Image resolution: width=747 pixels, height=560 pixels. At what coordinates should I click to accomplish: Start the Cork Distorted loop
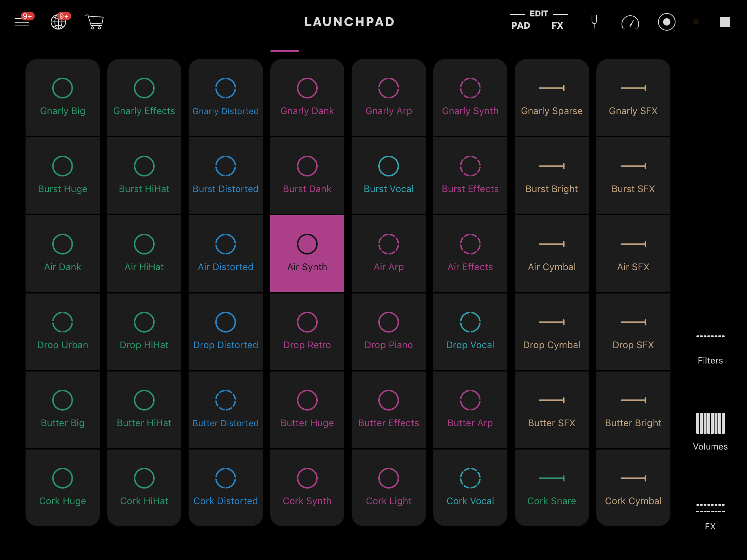click(x=225, y=488)
